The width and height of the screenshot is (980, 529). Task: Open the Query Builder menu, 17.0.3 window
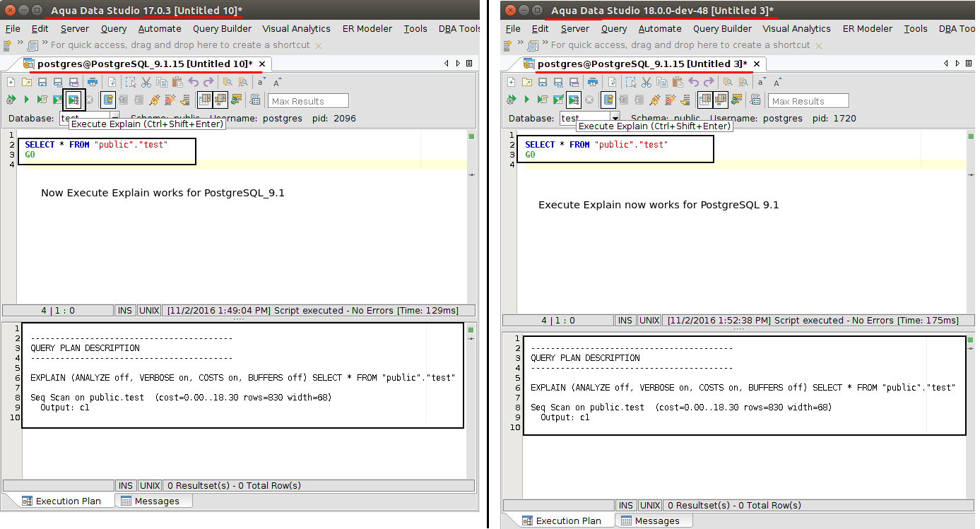222,29
